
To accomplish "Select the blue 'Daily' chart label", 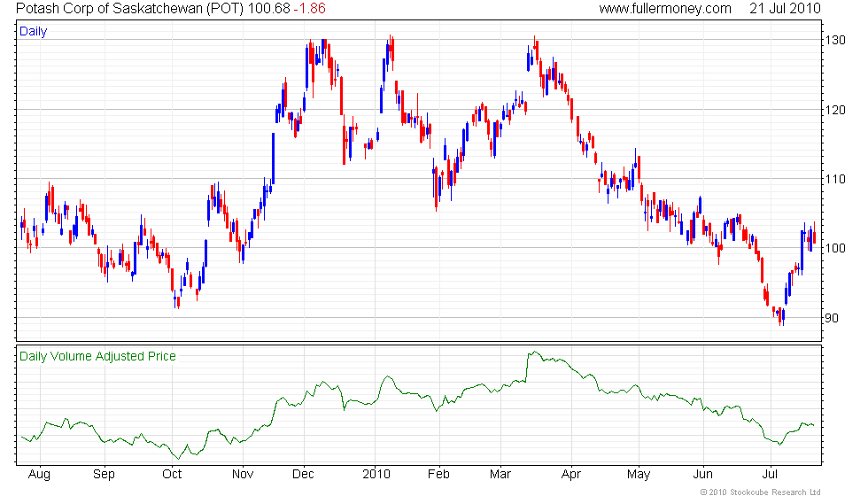I will [x=34, y=32].
